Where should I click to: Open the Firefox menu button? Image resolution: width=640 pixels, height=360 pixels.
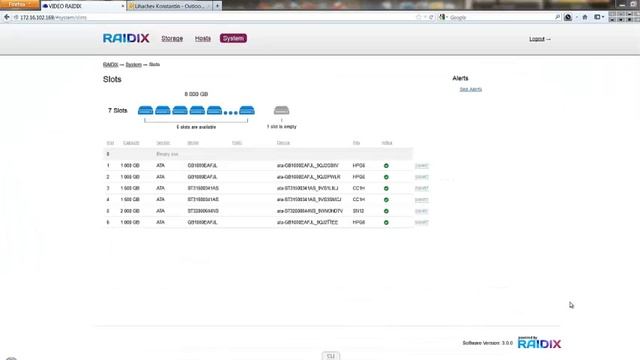click(x=20, y=4)
